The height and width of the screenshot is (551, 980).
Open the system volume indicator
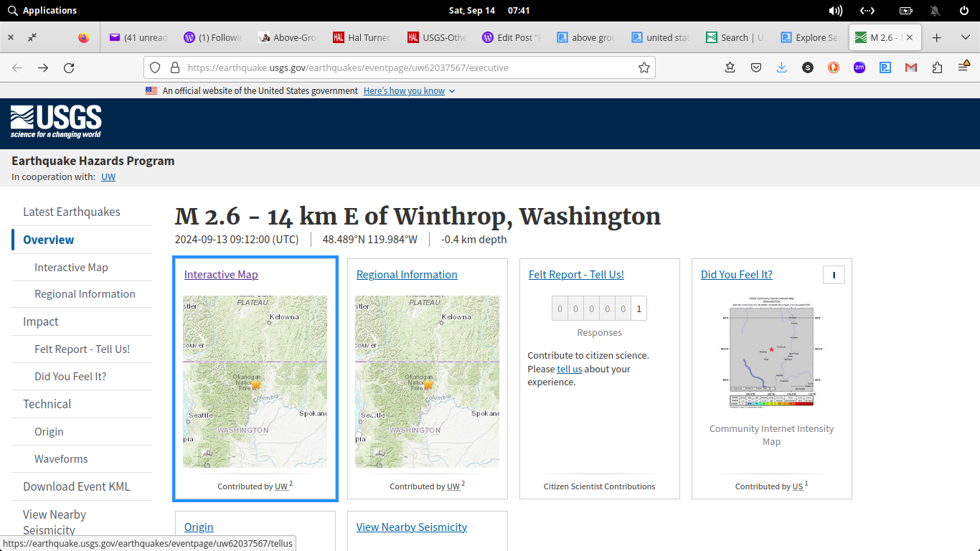coord(835,11)
